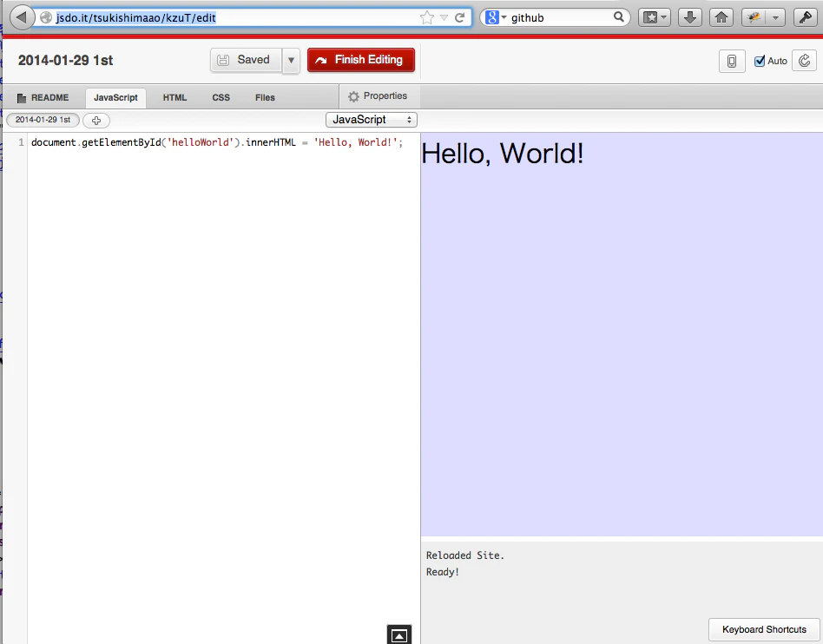Click the line number 1 gutter
Viewport: 823px width, 644px height.
21,142
